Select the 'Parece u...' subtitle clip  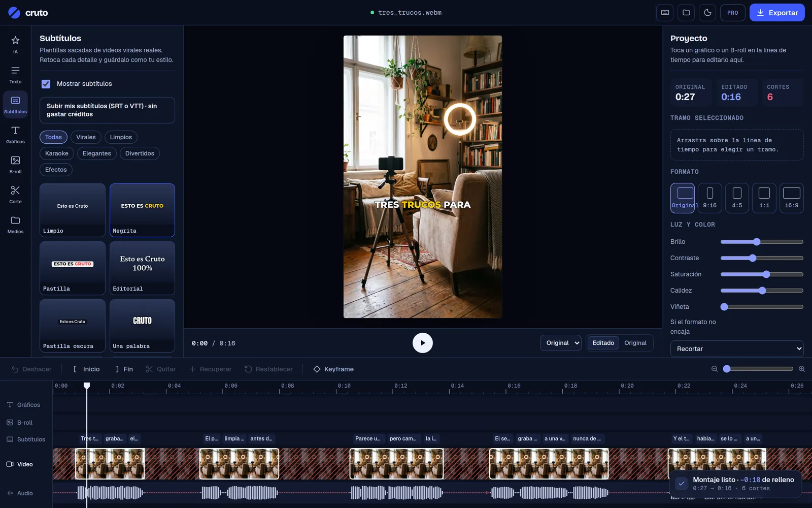368,438
